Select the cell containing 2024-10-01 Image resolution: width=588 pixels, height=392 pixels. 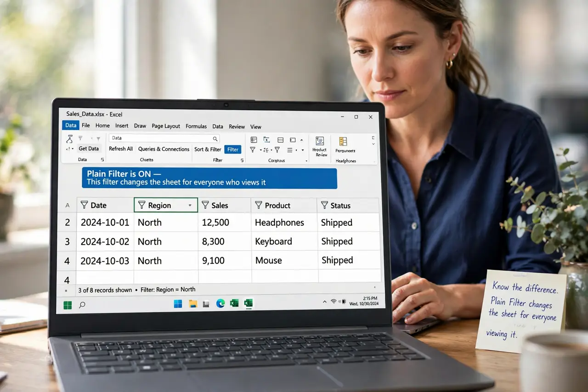click(x=105, y=223)
